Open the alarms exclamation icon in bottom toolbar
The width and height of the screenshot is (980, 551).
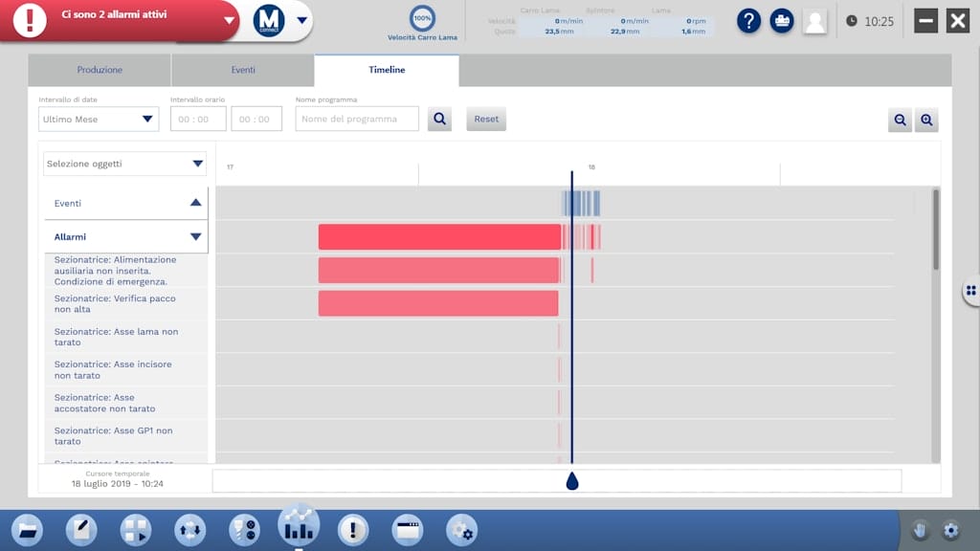coord(353,529)
